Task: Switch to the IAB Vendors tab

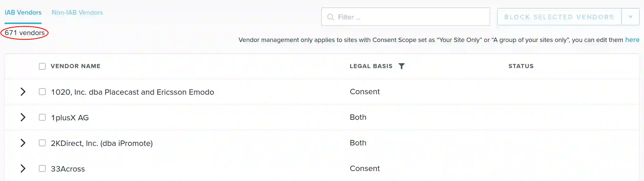Action: pyautogui.click(x=23, y=13)
